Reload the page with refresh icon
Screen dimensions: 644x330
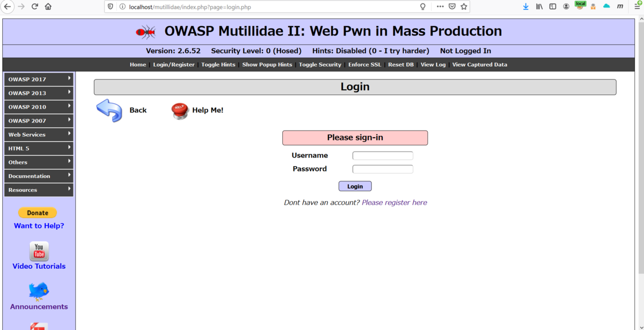tap(35, 6)
